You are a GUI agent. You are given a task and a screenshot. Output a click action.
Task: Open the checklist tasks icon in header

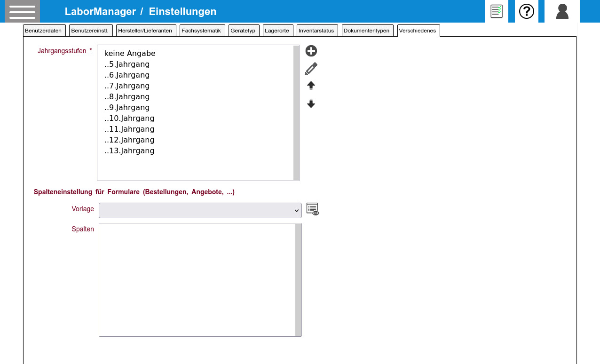pyautogui.click(x=497, y=11)
